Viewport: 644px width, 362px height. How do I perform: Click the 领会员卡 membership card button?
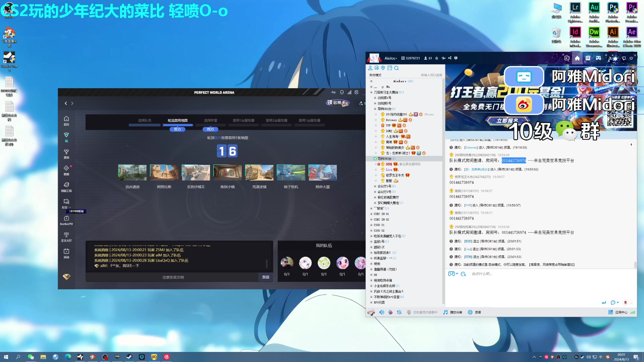click(x=338, y=103)
